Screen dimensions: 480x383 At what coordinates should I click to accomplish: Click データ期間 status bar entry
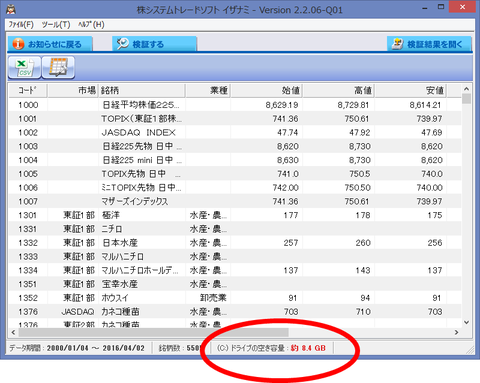click(x=77, y=348)
